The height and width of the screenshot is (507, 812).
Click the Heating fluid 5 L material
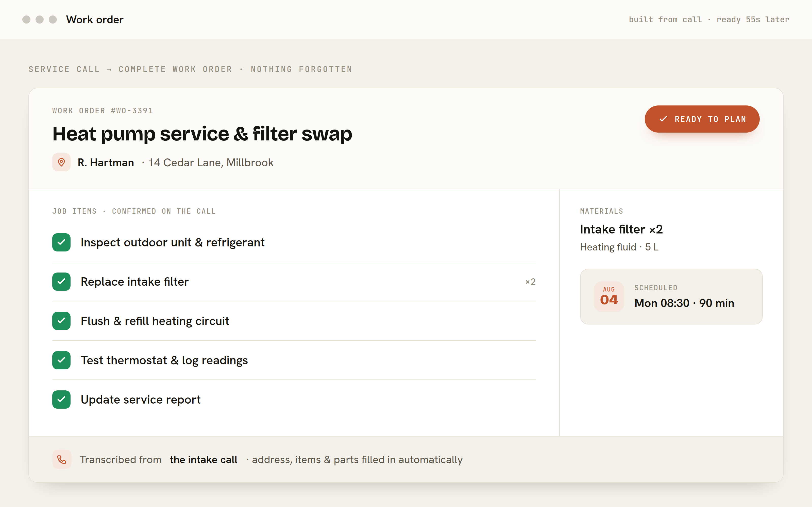tap(619, 247)
